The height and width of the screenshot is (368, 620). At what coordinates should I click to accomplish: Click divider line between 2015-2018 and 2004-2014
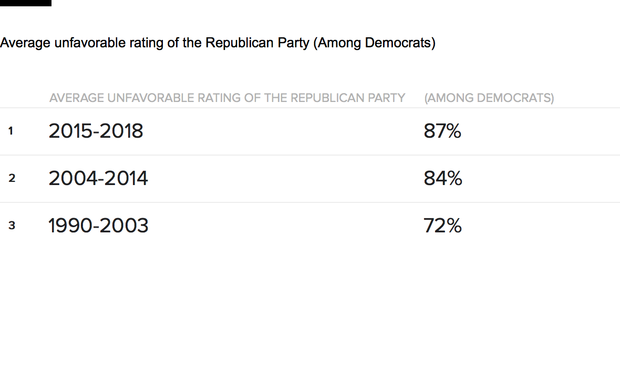click(310, 155)
